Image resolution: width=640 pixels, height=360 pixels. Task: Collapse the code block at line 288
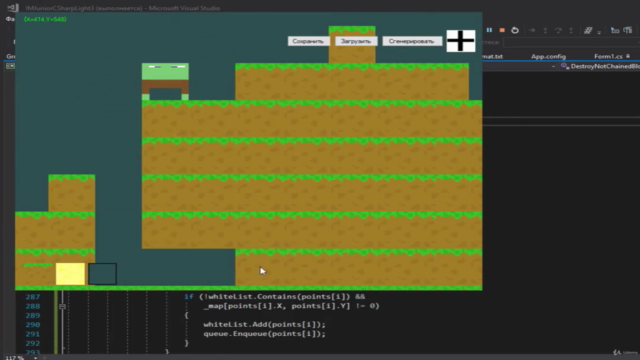(x=62, y=306)
